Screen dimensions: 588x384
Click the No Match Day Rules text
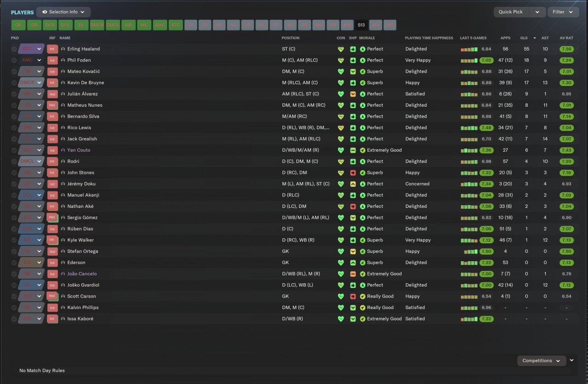click(42, 371)
